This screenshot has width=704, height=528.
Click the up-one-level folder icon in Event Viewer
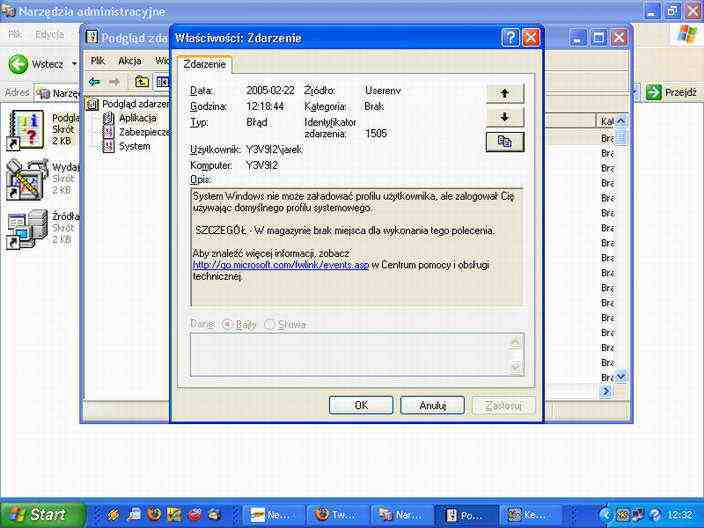(x=142, y=82)
